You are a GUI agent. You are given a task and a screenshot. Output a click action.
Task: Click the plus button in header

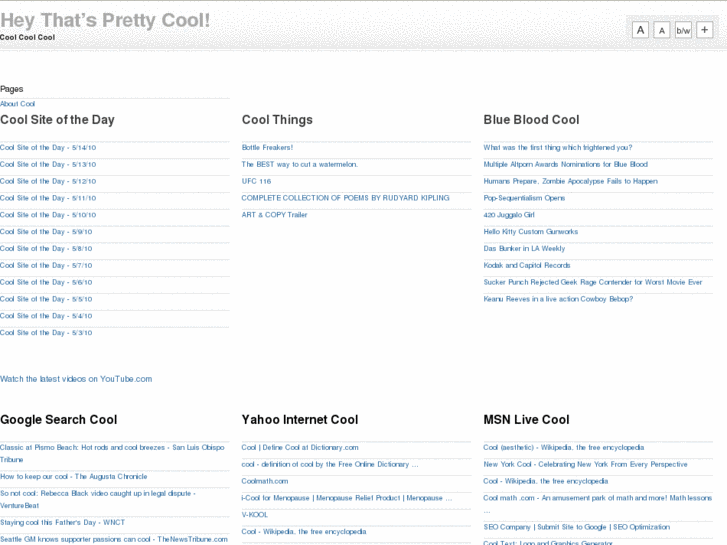[705, 30]
